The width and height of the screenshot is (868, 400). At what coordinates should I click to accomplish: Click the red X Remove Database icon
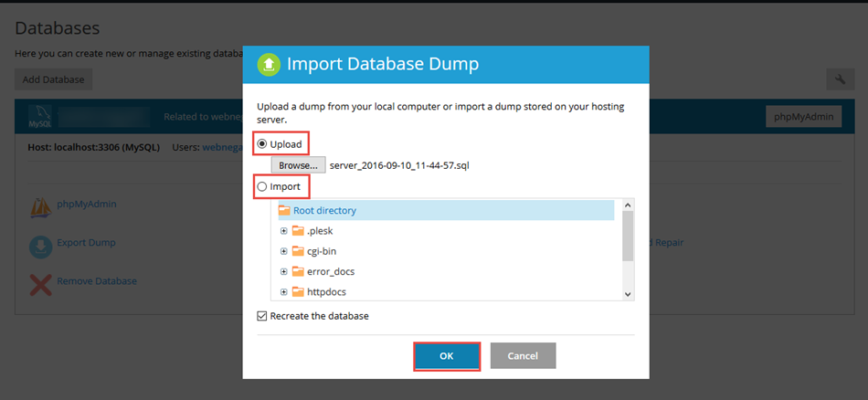pyautogui.click(x=40, y=284)
